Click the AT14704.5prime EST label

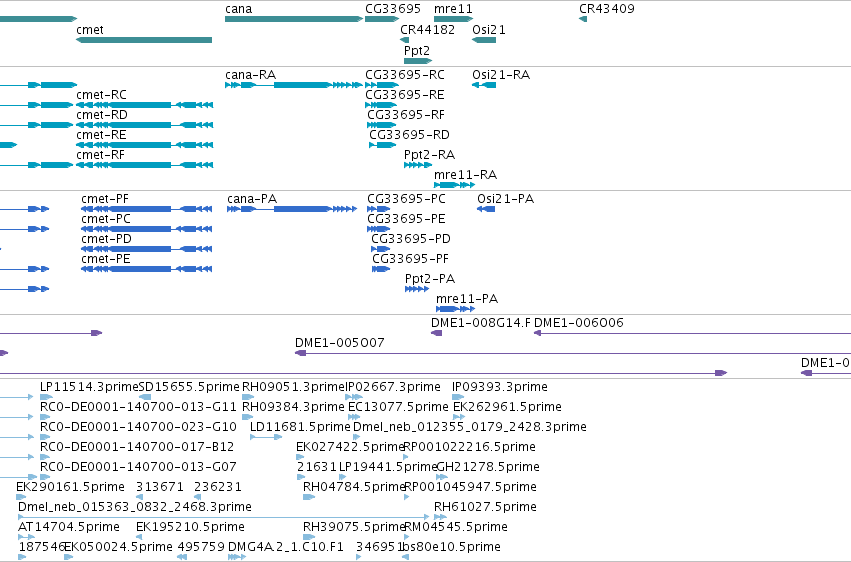69,527
